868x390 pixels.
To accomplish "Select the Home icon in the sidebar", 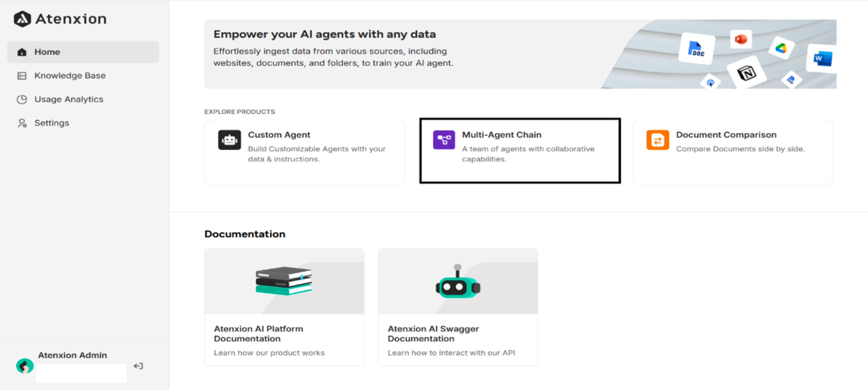I will [22, 52].
